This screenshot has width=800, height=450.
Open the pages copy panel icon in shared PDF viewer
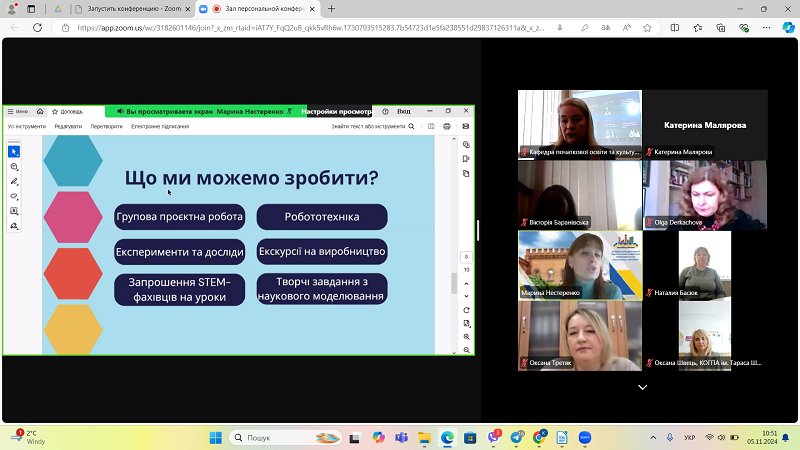466,174
